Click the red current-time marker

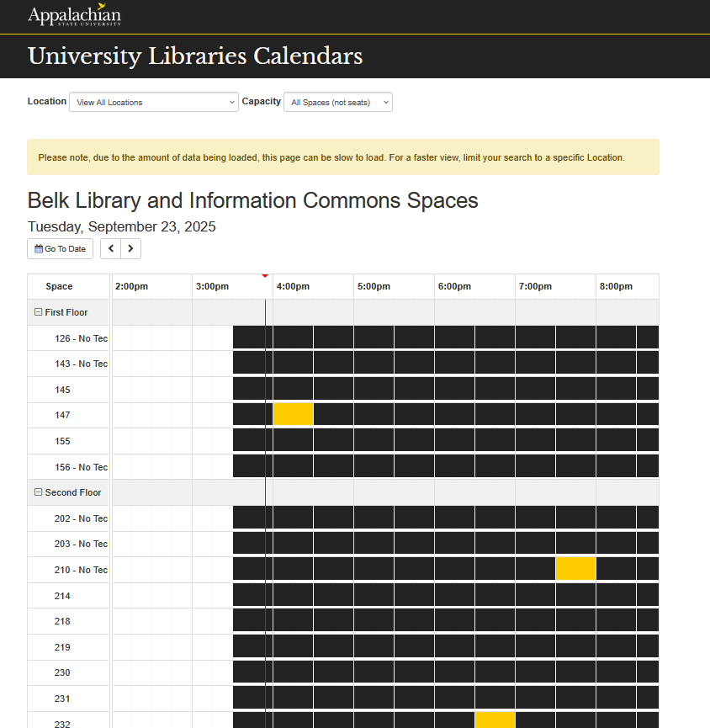(265, 276)
